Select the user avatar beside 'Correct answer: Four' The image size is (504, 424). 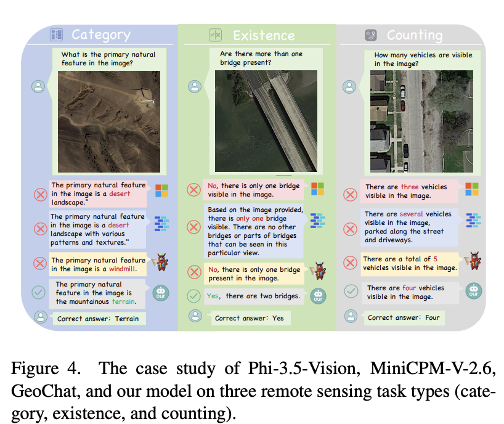point(351,316)
